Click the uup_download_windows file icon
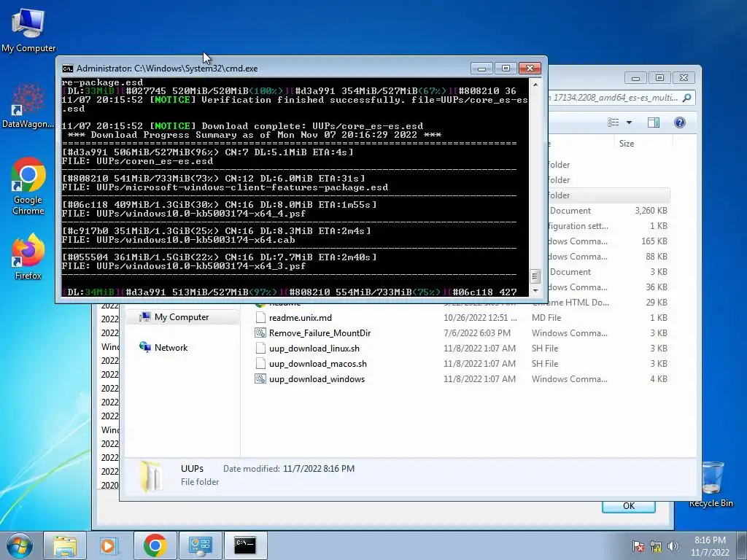The width and height of the screenshot is (747, 560). [260, 378]
